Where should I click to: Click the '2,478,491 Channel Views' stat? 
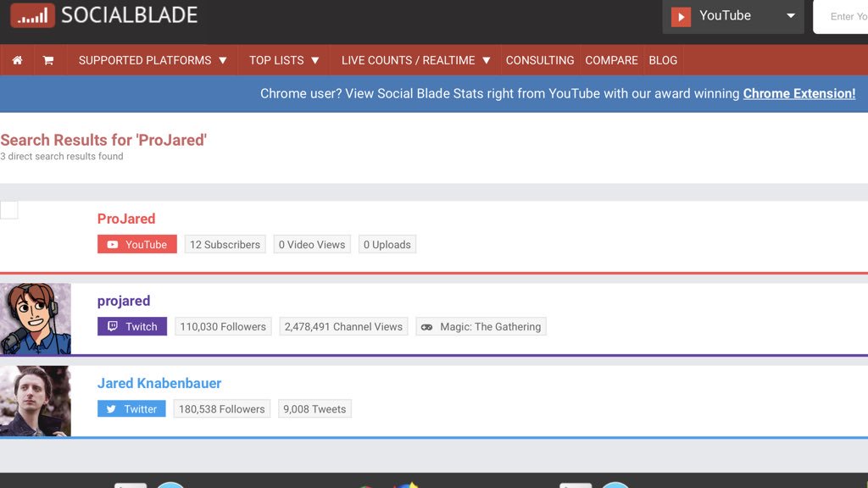pos(343,326)
